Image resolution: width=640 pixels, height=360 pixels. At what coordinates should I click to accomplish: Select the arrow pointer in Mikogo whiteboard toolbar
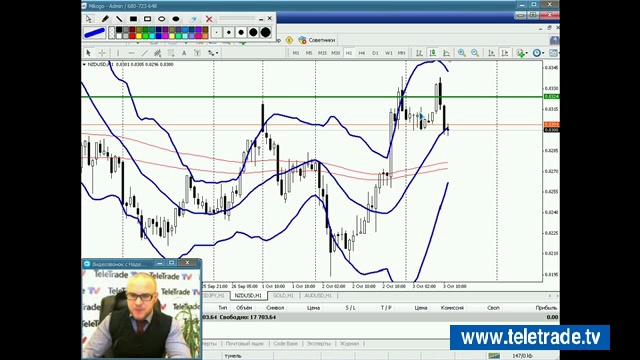coord(89,19)
